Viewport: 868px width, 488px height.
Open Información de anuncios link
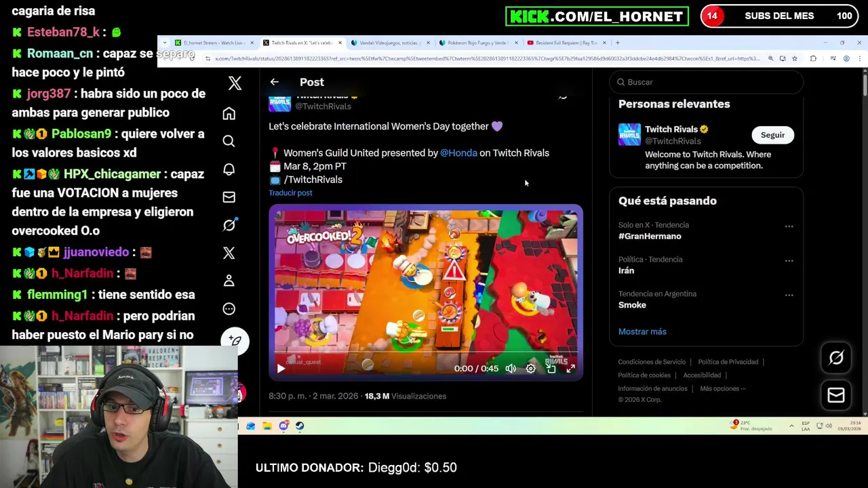[x=652, y=389]
